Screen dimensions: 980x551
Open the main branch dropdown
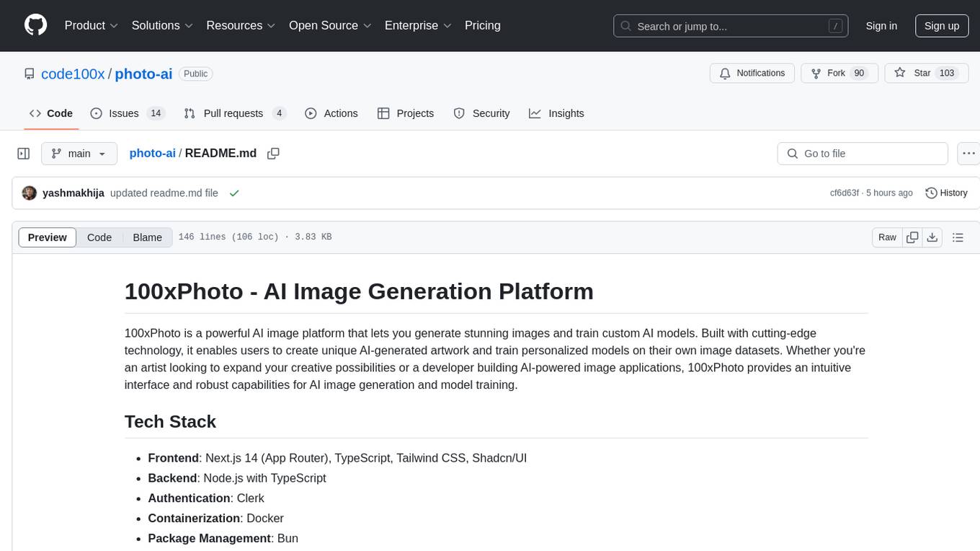click(x=79, y=154)
